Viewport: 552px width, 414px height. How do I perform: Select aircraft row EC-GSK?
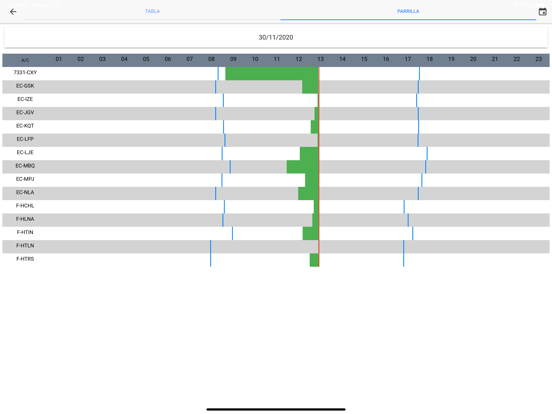pyautogui.click(x=276, y=87)
